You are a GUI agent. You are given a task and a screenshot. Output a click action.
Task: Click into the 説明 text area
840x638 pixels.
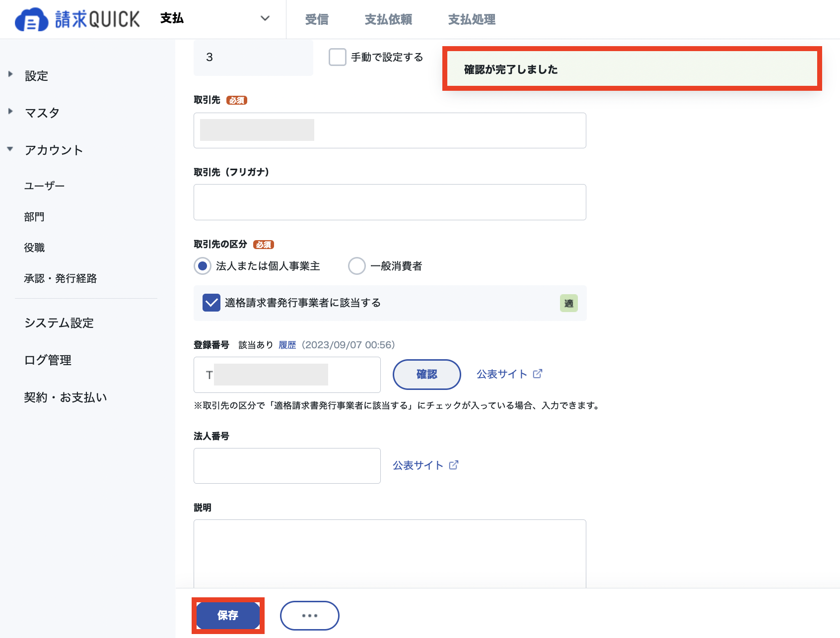[x=390, y=554]
